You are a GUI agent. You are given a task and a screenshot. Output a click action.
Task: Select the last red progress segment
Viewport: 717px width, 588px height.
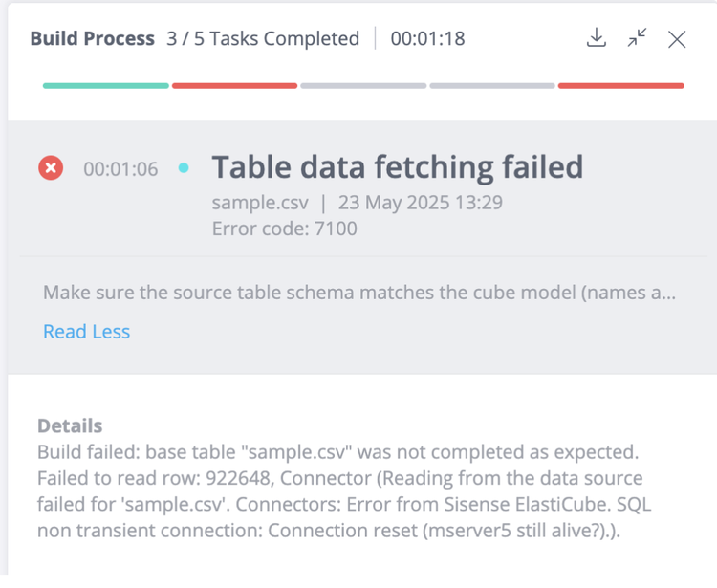pyautogui.click(x=621, y=86)
